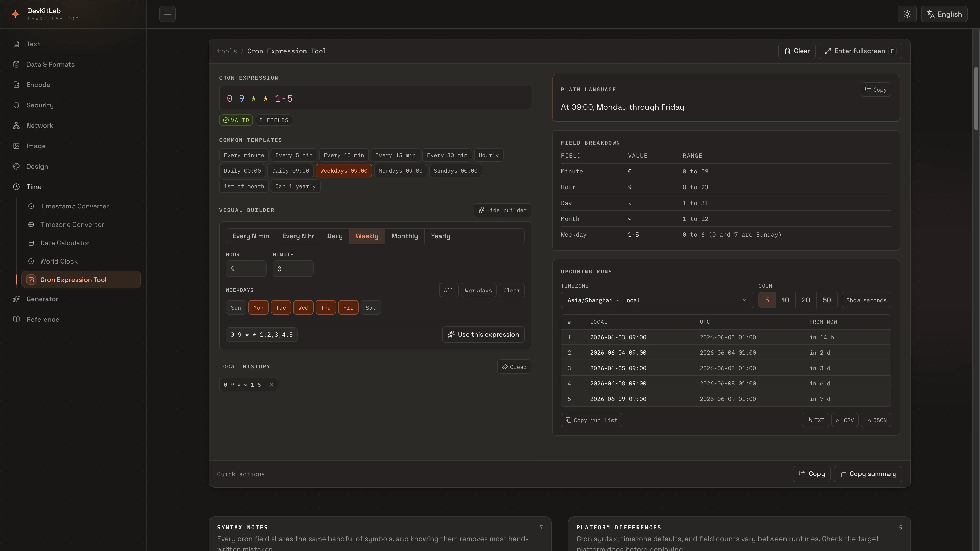Apply the Every 30 min template
The width and height of the screenshot is (980, 551).
click(447, 155)
